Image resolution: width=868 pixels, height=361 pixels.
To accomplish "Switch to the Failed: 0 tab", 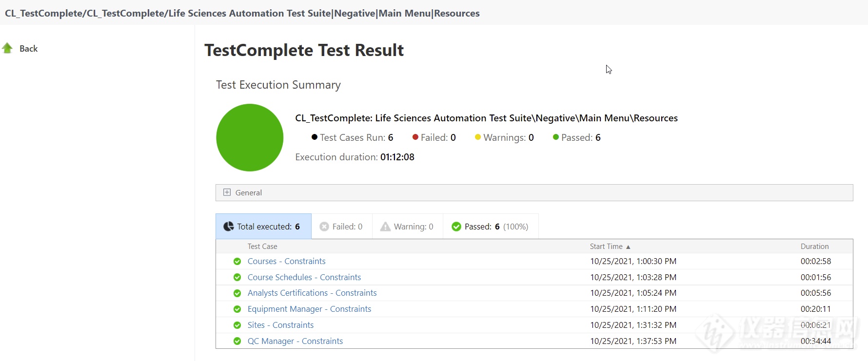I will click(341, 227).
